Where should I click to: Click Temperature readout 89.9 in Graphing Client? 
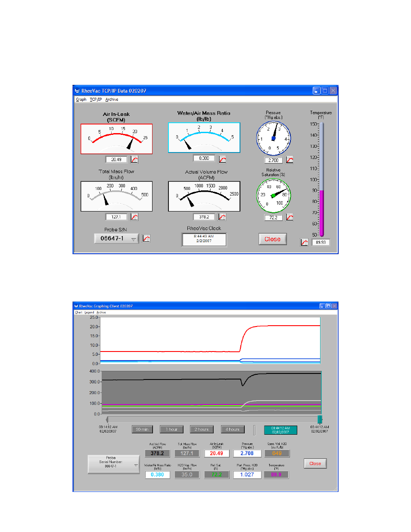[x=276, y=475]
